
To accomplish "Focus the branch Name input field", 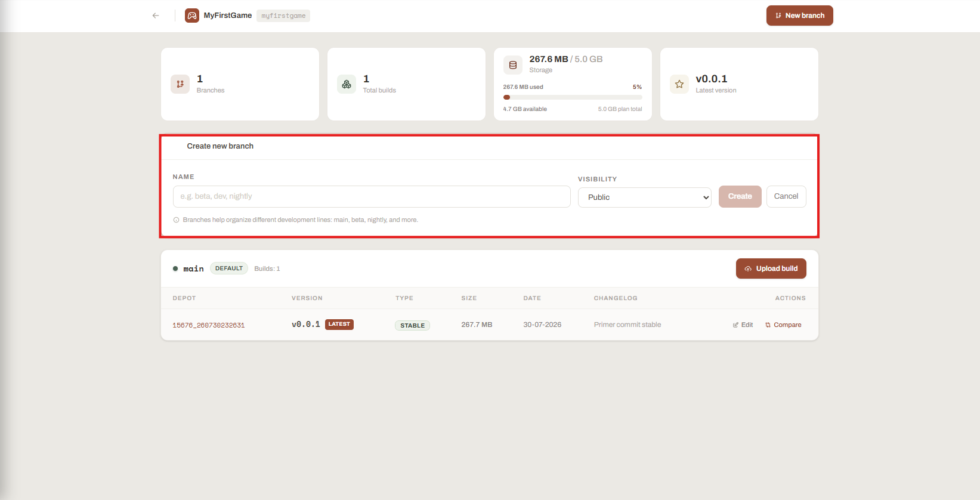I will coord(372,196).
